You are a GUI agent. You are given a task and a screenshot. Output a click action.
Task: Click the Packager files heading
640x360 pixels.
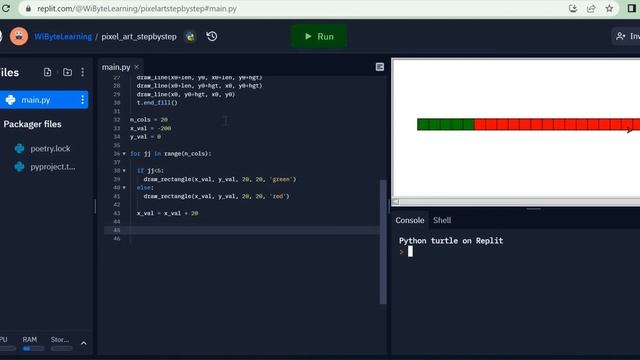pos(32,124)
